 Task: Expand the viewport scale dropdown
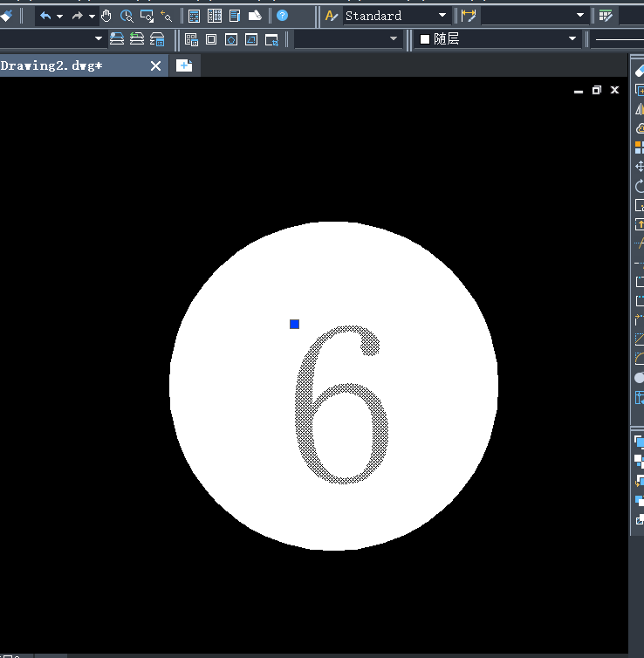[394, 38]
